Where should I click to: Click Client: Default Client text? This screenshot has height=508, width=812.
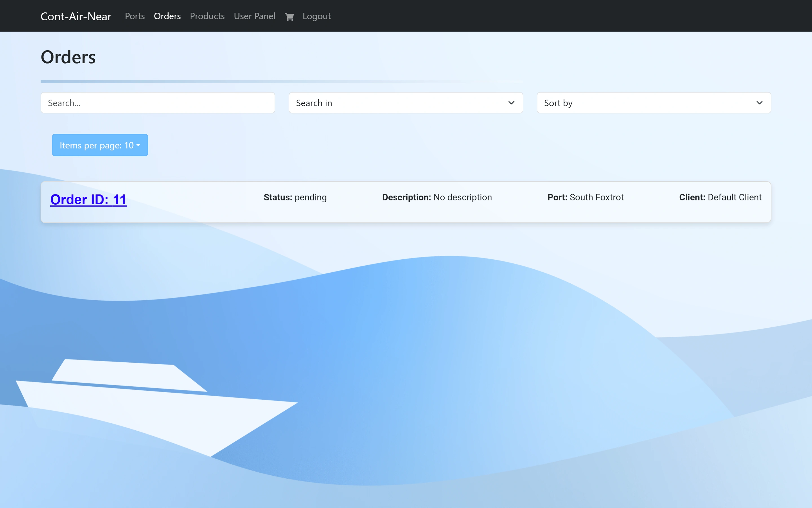[x=720, y=197]
